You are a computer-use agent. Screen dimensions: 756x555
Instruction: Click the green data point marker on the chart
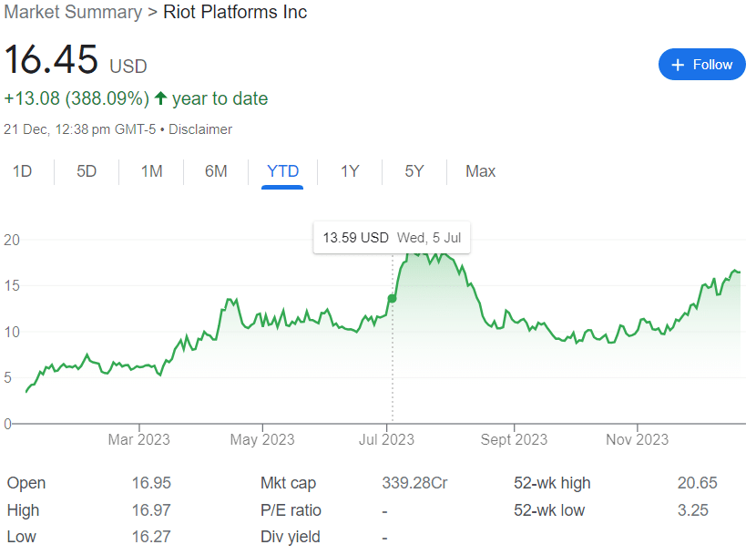coord(393,298)
